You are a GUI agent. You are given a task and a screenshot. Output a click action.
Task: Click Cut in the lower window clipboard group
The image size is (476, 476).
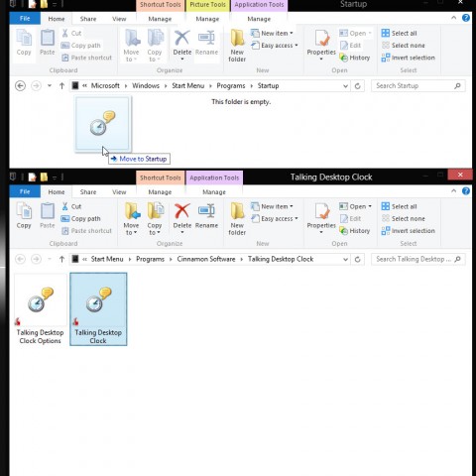pyautogui.click(x=72, y=206)
